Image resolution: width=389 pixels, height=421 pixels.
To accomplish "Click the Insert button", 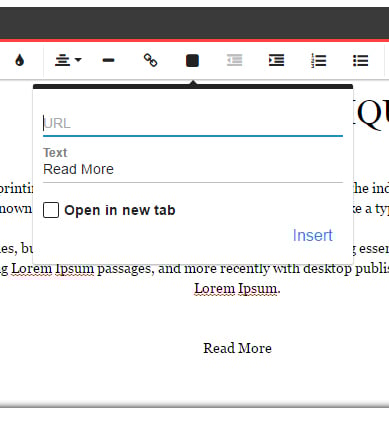I will 313,235.
